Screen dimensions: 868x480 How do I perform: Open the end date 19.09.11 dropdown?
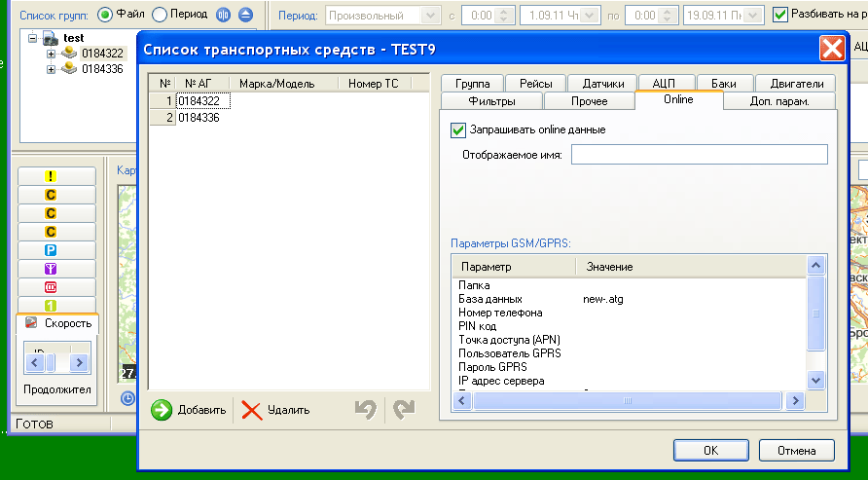pyautogui.click(x=753, y=16)
